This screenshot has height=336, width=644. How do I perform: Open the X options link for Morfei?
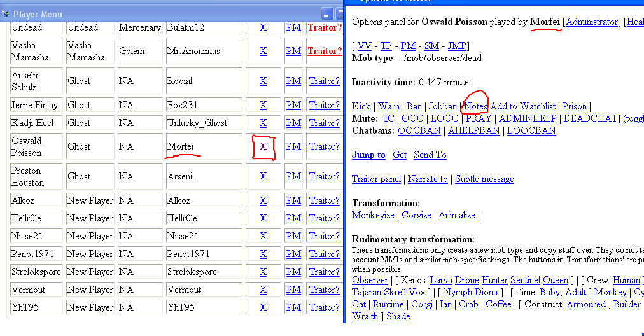[x=263, y=146]
